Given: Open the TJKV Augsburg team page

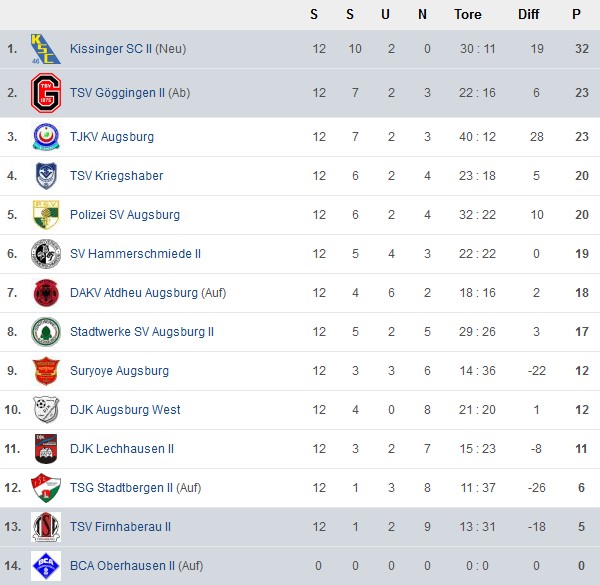Looking at the screenshot, I should pyautogui.click(x=112, y=137).
